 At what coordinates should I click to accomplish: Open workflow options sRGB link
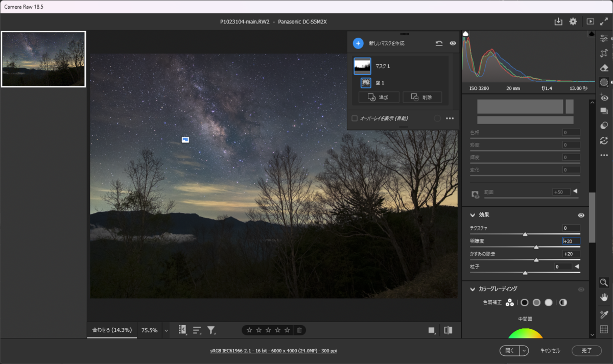[273, 351]
